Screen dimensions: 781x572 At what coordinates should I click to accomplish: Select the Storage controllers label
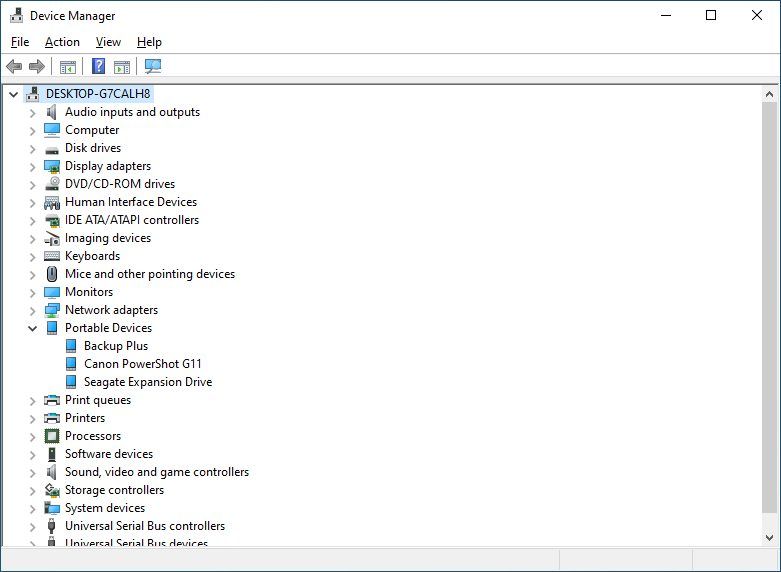(x=114, y=490)
